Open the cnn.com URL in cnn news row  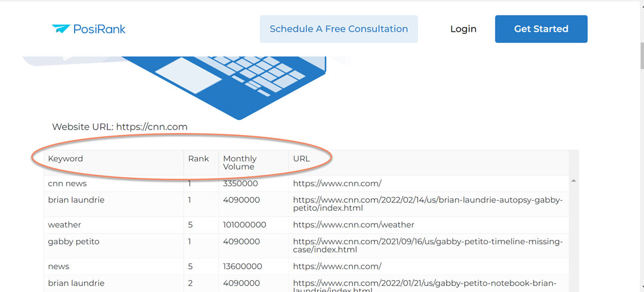point(337,183)
